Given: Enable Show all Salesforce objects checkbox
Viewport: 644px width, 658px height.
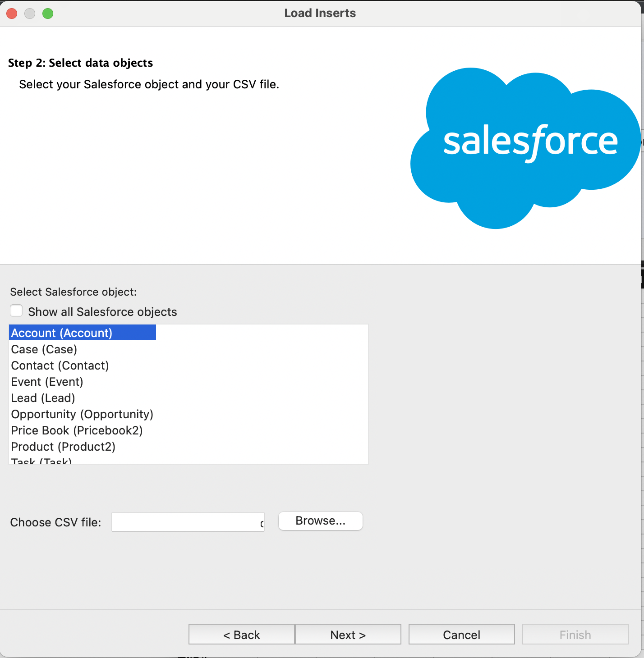Looking at the screenshot, I should pyautogui.click(x=17, y=311).
